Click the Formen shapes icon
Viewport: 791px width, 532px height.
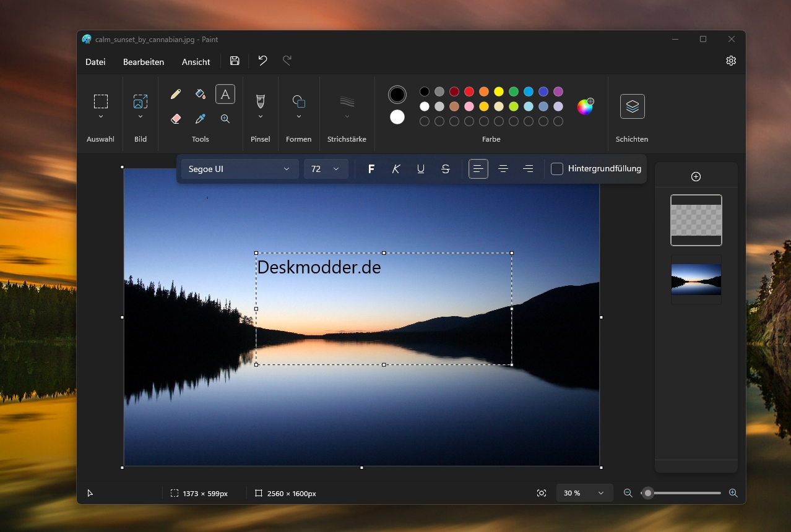click(299, 101)
